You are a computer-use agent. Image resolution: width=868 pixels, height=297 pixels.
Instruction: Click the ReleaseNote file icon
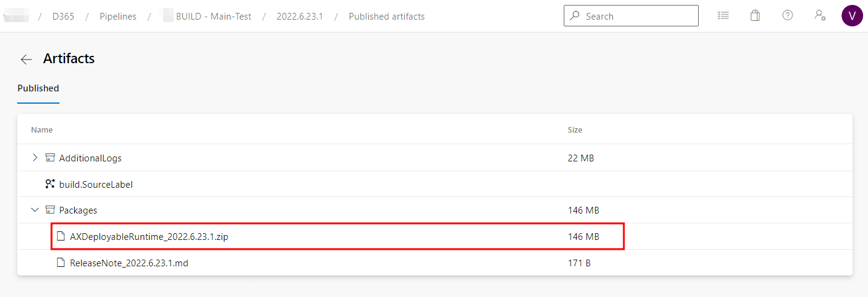61,263
